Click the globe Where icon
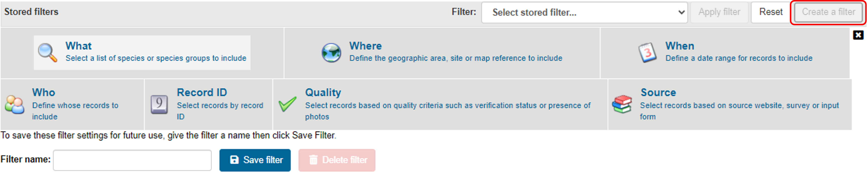The width and height of the screenshot is (868, 173). tap(331, 53)
